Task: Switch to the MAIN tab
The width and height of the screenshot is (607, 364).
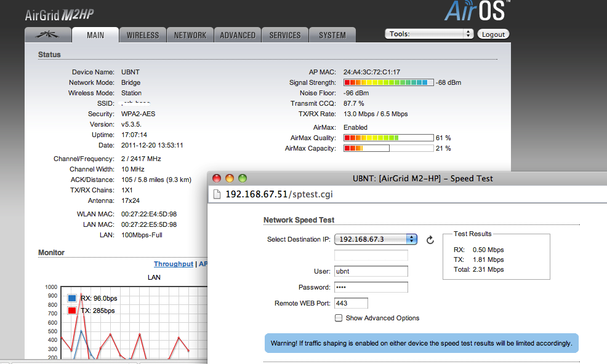Action: coord(95,35)
